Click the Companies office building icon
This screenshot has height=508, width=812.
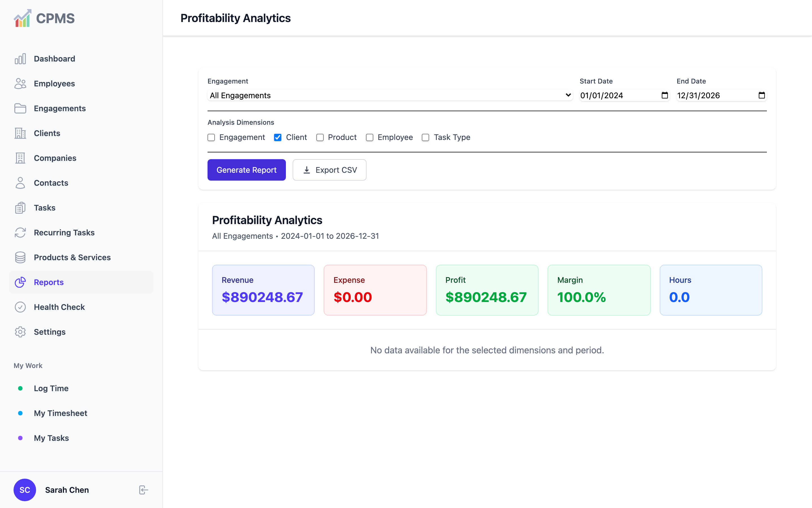tap(20, 158)
